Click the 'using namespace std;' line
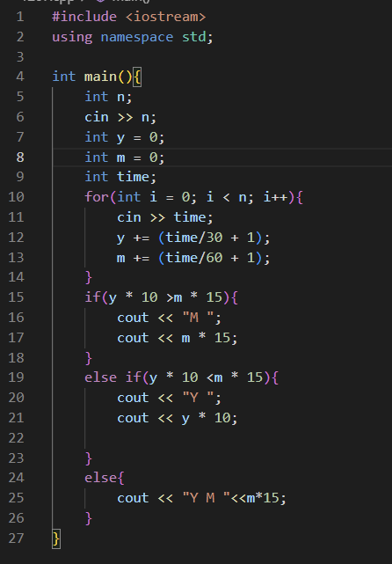392x564 pixels. (133, 37)
